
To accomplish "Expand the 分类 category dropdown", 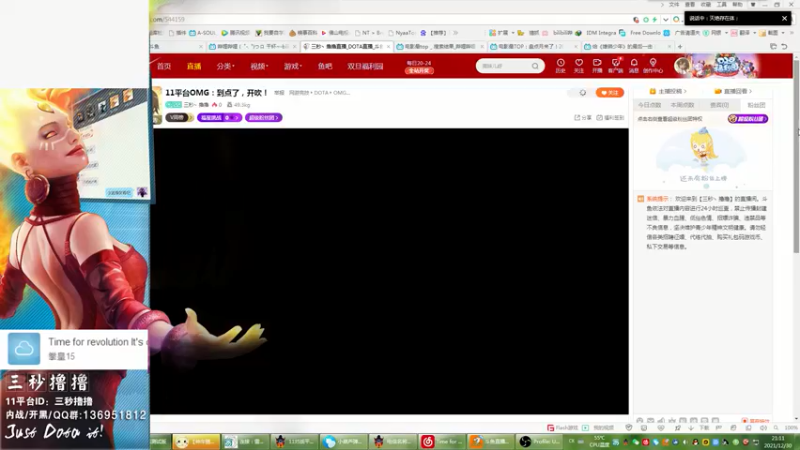I will 225,66.
